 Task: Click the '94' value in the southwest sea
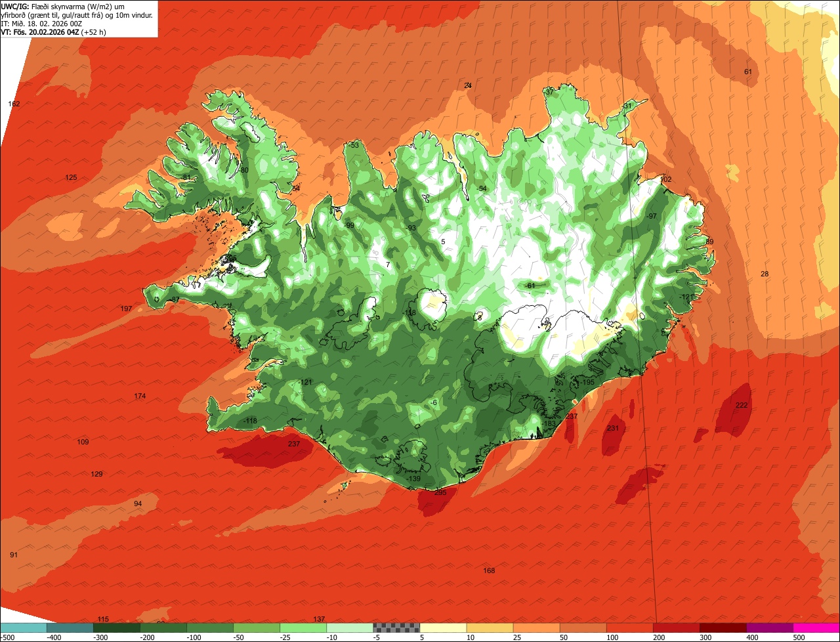138,503
